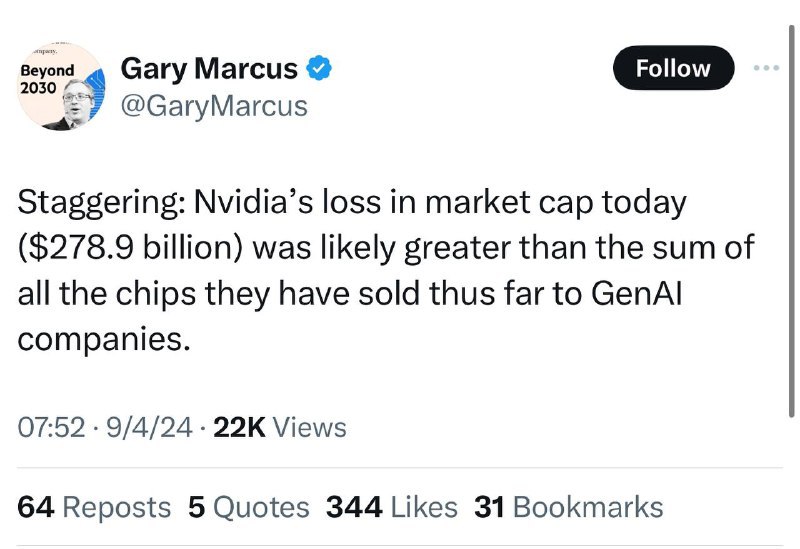View the 22K Views analytics
800x549 pixels.
280,427
